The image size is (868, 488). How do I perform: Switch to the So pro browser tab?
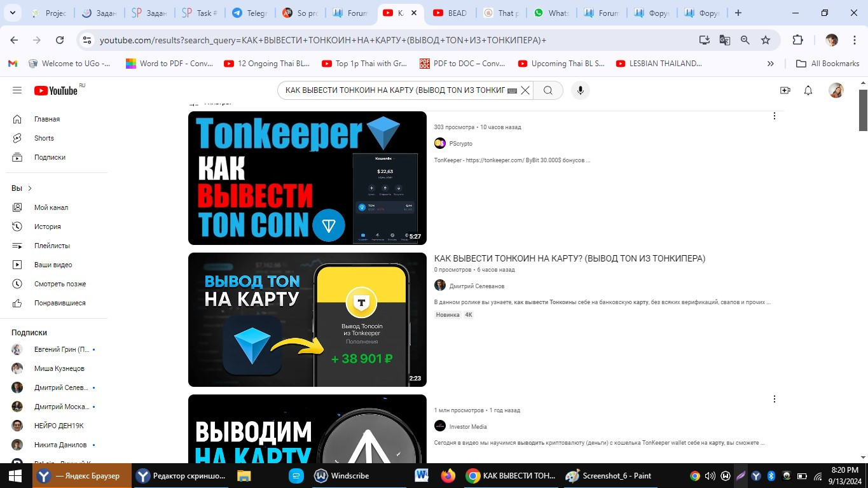300,13
